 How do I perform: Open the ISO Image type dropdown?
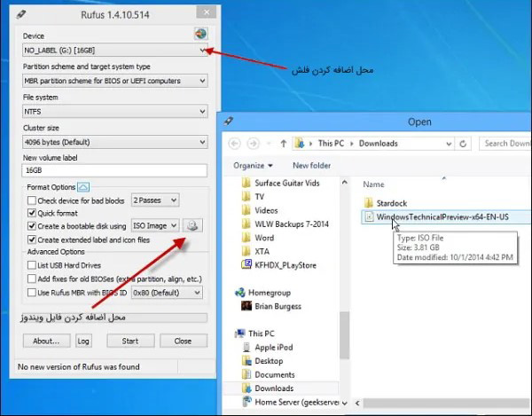155,225
